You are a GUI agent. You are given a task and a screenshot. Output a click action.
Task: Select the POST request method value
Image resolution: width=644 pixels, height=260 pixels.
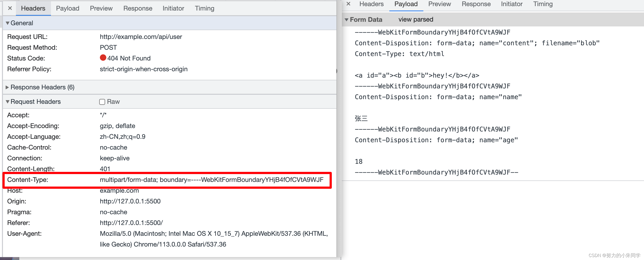[108, 47]
